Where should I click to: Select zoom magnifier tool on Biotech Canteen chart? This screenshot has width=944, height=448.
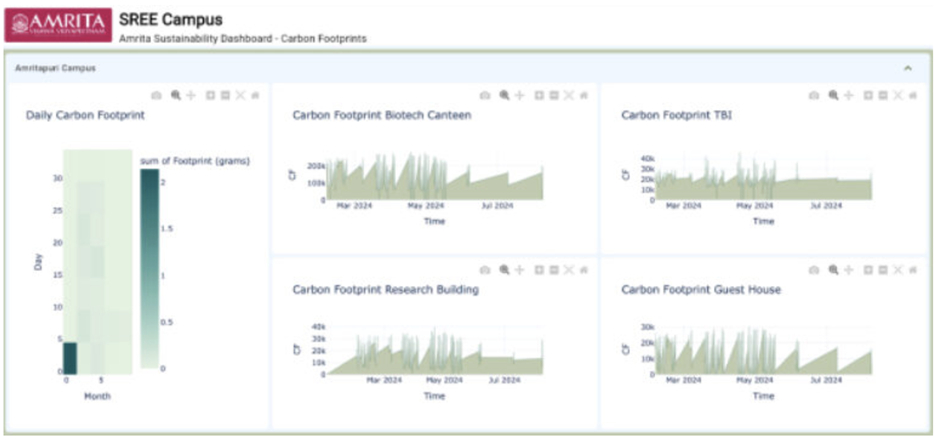pos(504,95)
